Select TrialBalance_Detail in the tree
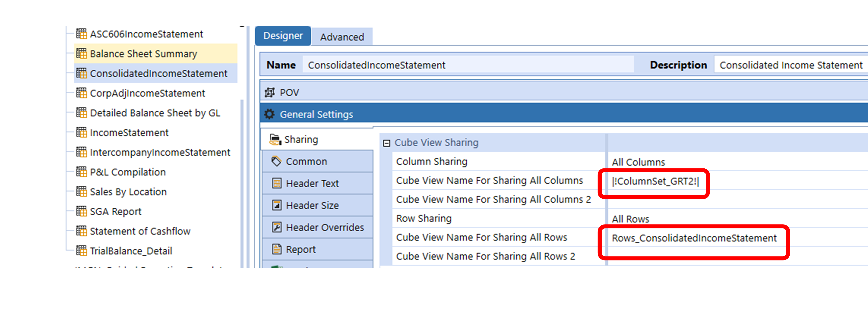 pyautogui.click(x=131, y=251)
